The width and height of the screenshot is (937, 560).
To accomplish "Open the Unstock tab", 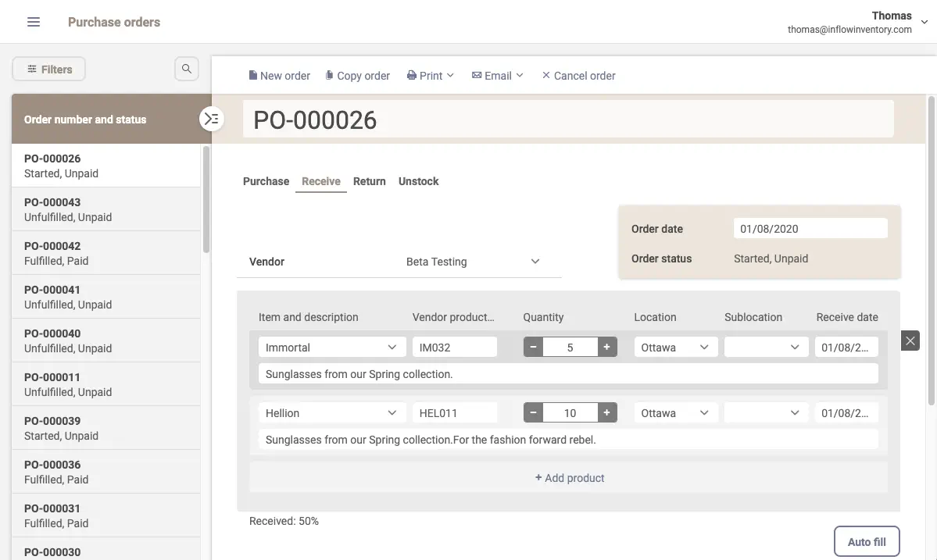I will pyautogui.click(x=418, y=180).
